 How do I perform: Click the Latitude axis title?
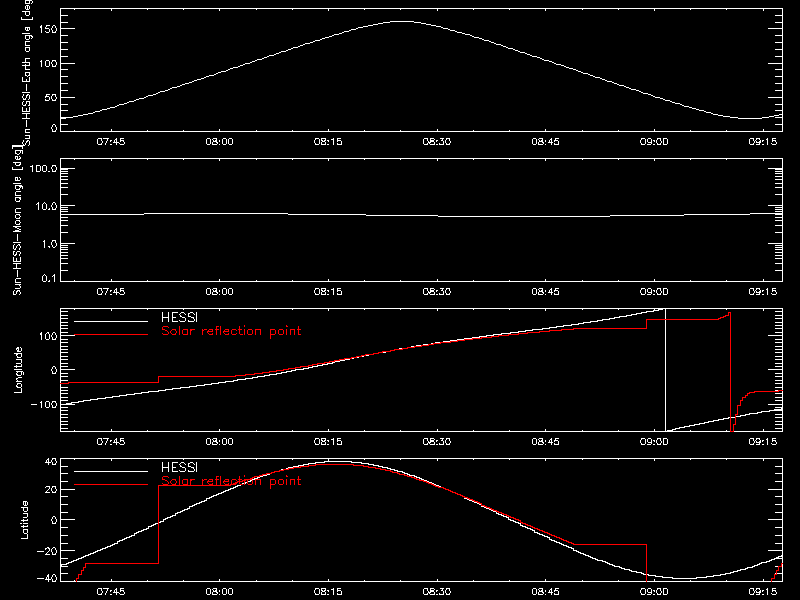tap(24, 520)
